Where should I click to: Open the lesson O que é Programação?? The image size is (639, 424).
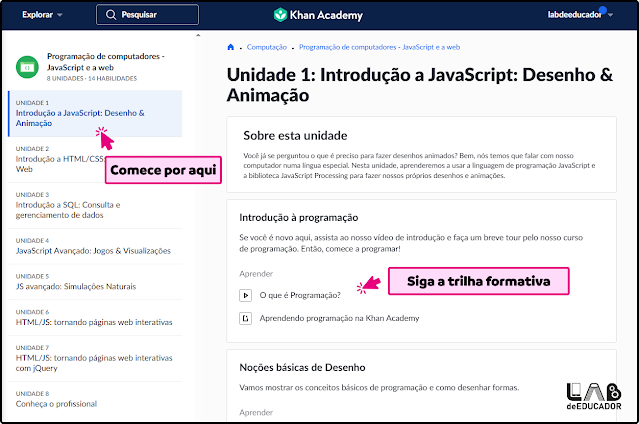tap(300, 295)
